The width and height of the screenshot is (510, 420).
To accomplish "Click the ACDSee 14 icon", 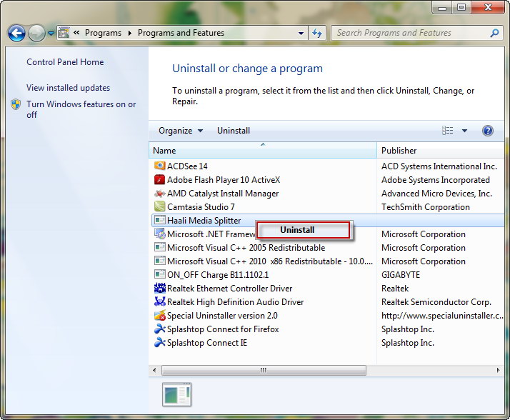I will pos(160,166).
